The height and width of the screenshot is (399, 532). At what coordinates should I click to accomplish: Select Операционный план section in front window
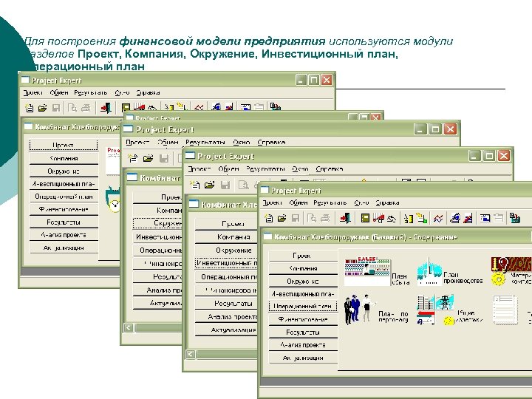tap(303, 306)
